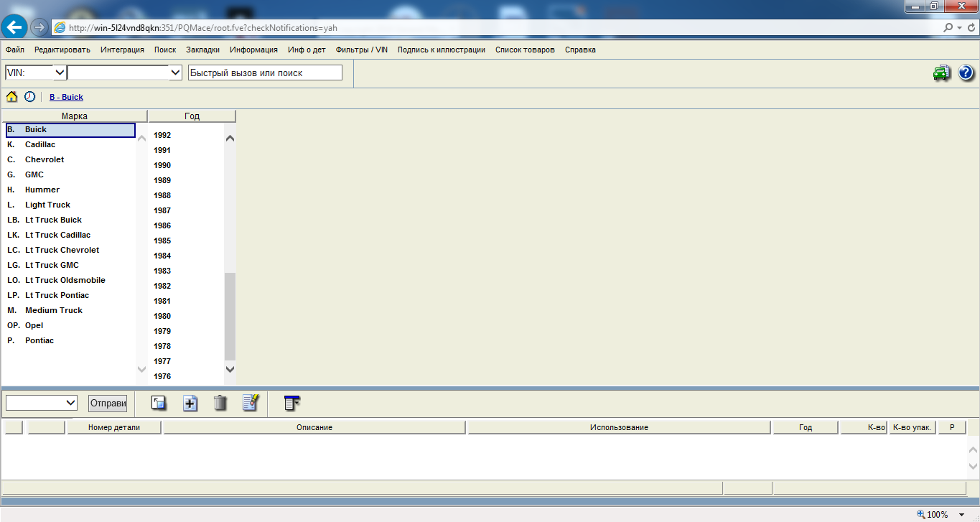Open help with the blue question mark icon
980x522 pixels.
(x=966, y=73)
